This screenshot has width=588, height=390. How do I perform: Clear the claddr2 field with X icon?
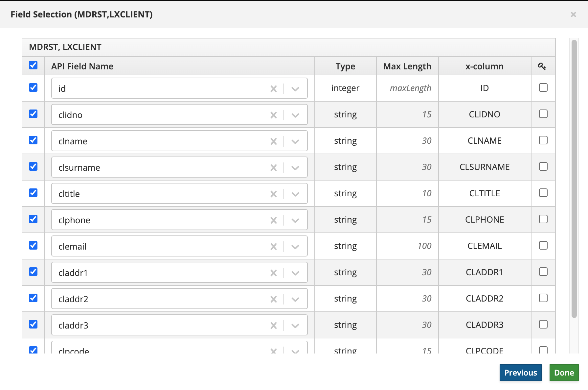click(x=273, y=299)
